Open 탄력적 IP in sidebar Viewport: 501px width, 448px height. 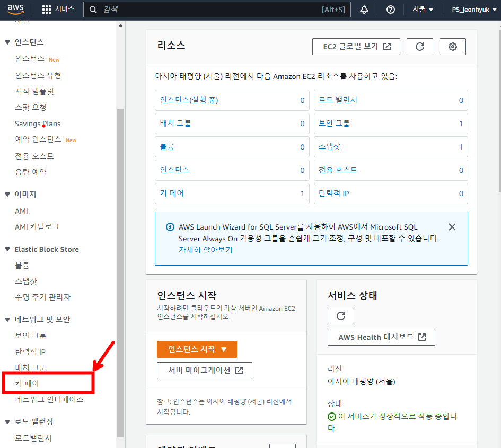click(30, 352)
